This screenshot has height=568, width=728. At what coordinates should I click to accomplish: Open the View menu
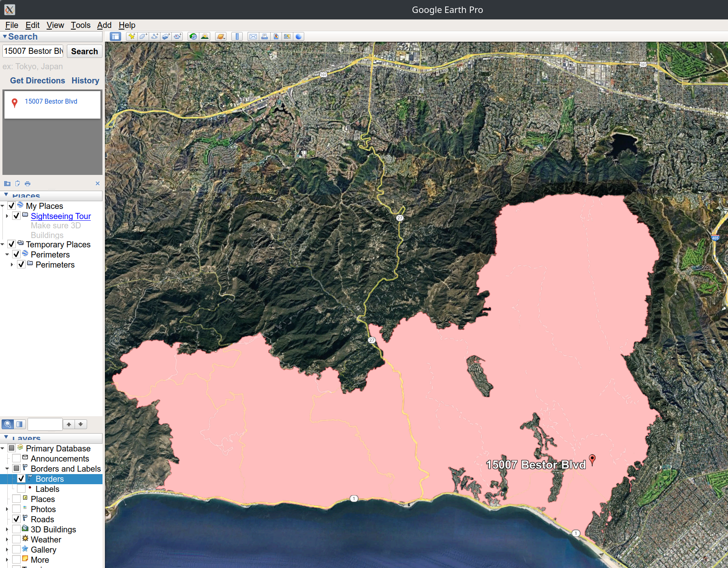(55, 25)
